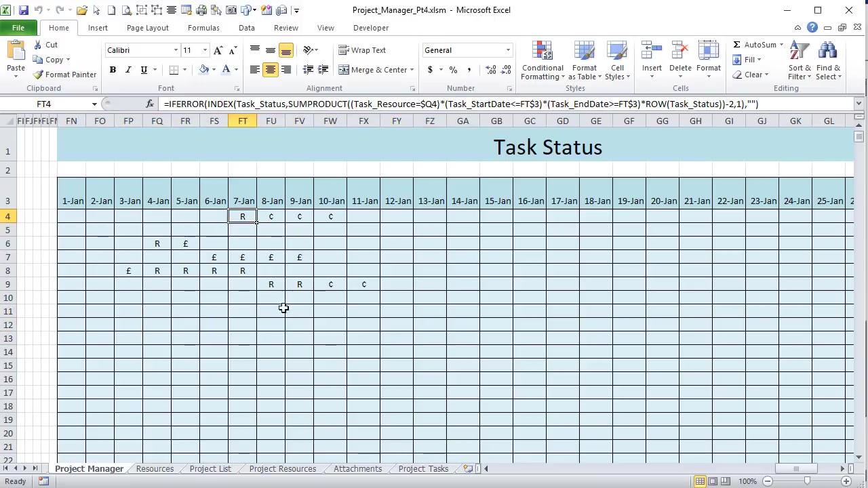
Task: Open the Fill Color dropdown arrow
Action: click(x=212, y=70)
